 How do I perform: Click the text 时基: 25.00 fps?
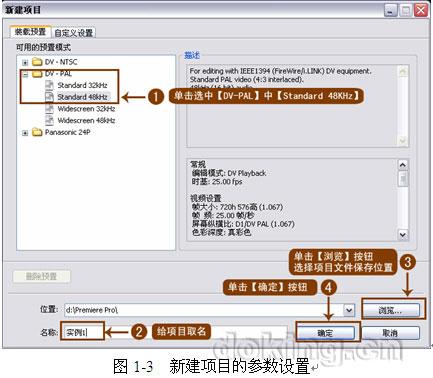217,182
